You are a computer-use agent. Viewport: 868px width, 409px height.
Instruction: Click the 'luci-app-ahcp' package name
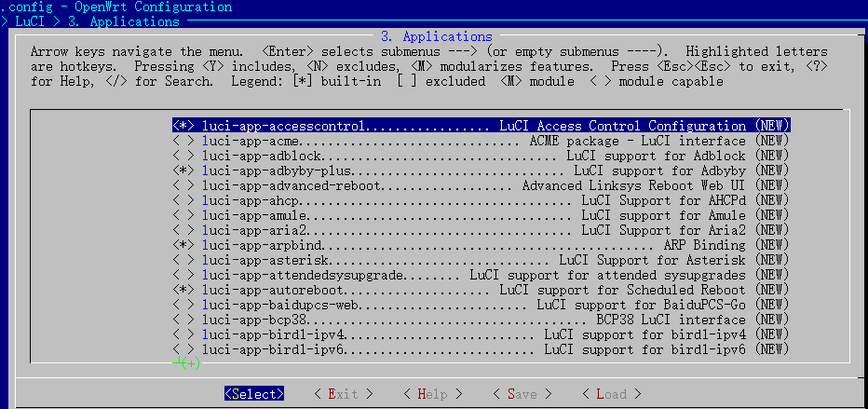click(251, 200)
